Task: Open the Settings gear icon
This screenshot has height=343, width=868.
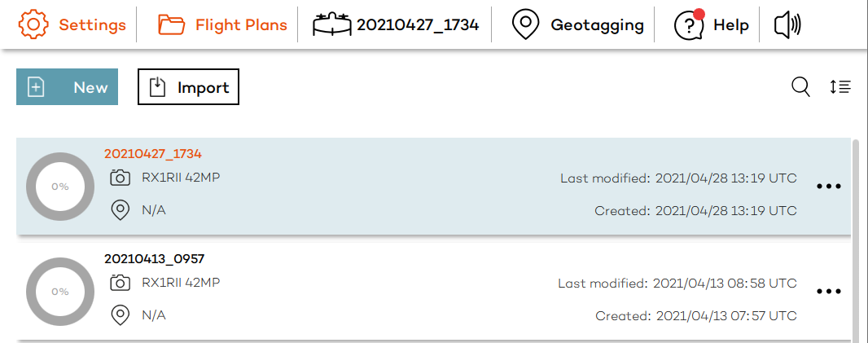Action: [33, 24]
